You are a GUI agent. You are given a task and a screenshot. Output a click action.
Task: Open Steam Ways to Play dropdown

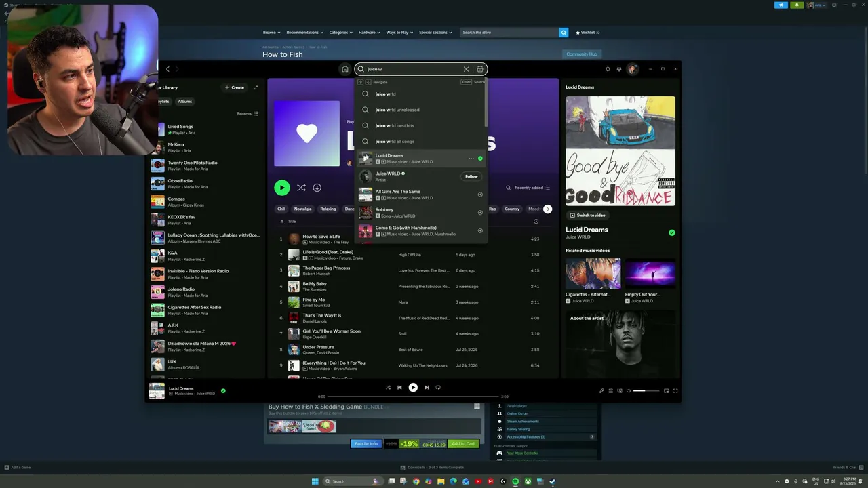click(x=399, y=33)
